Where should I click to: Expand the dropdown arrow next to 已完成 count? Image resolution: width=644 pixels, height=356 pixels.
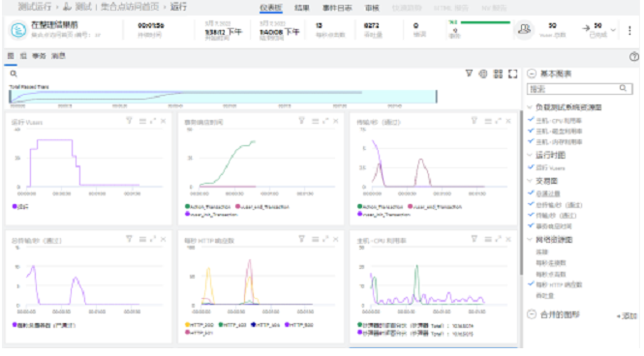(613, 30)
